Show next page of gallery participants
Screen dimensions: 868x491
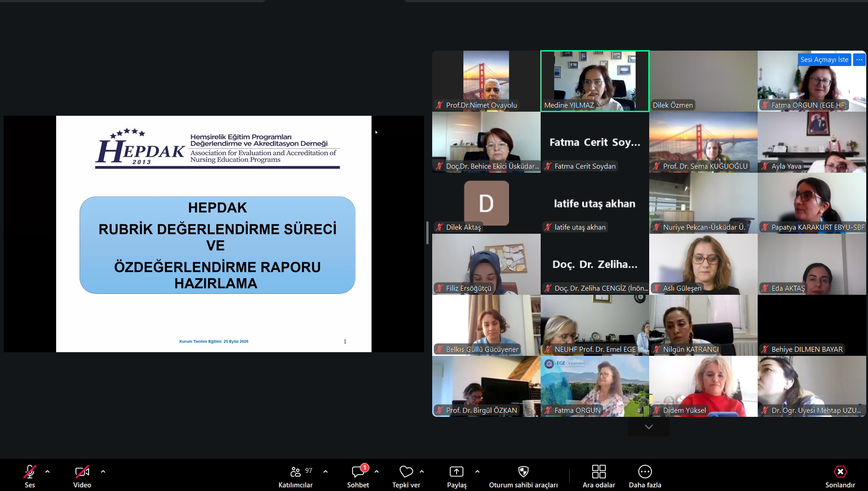[x=649, y=427]
